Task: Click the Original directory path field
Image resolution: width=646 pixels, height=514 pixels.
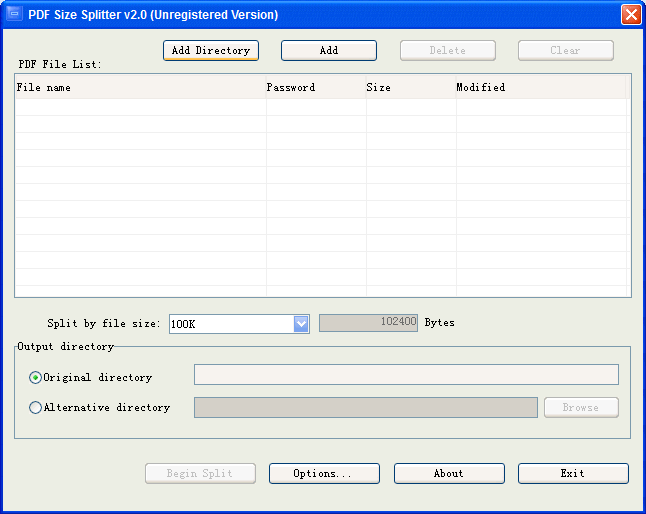Action: 406,375
